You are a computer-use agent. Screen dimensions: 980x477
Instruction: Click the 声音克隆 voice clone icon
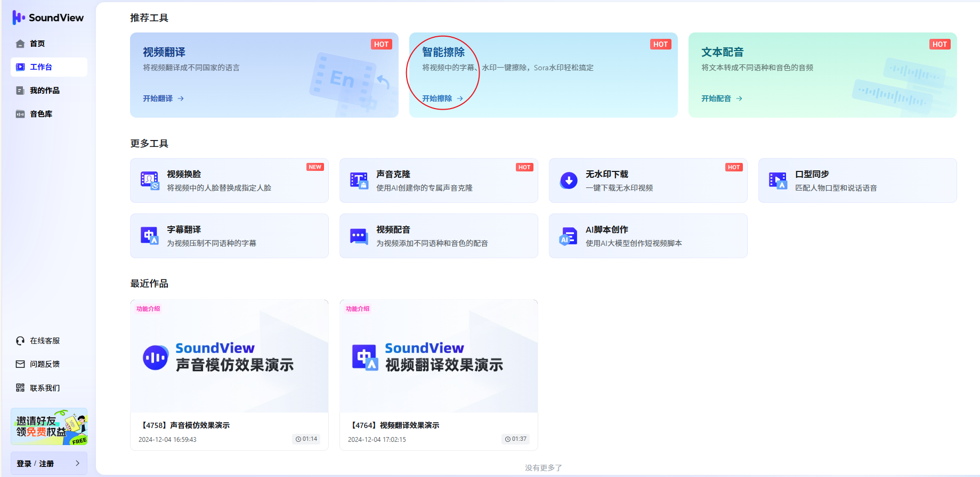click(359, 180)
